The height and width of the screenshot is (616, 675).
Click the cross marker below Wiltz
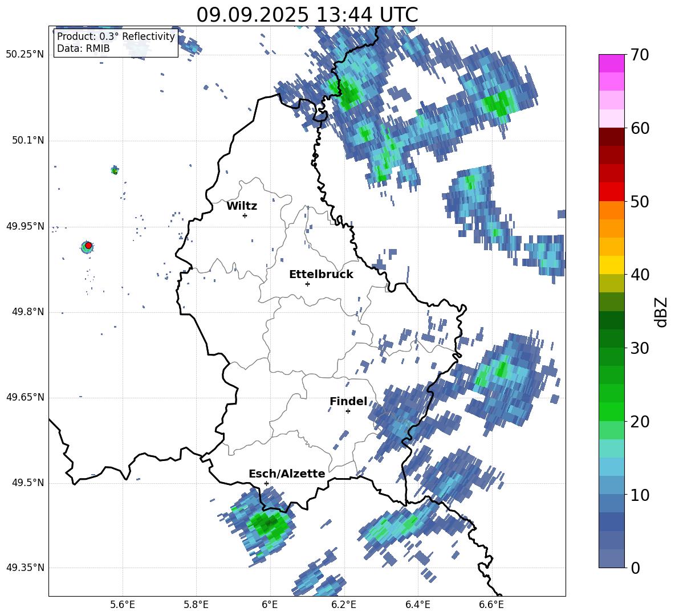tap(245, 215)
